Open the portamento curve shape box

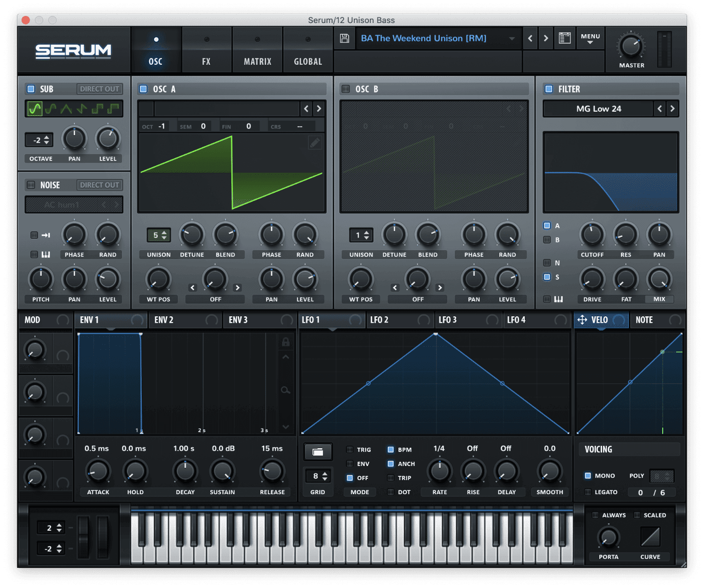[x=650, y=536]
